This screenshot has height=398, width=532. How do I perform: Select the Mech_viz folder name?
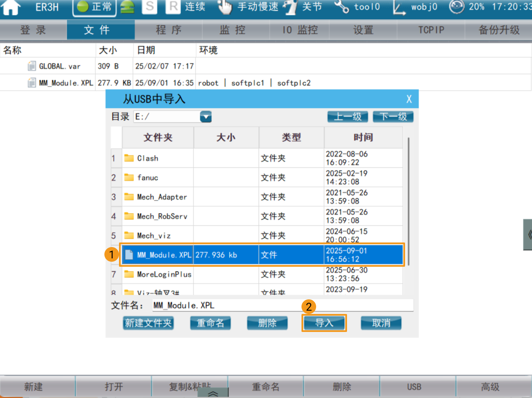point(154,235)
